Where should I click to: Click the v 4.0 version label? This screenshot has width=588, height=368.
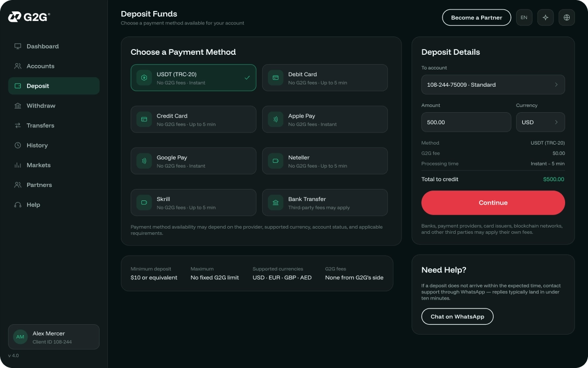14,355
